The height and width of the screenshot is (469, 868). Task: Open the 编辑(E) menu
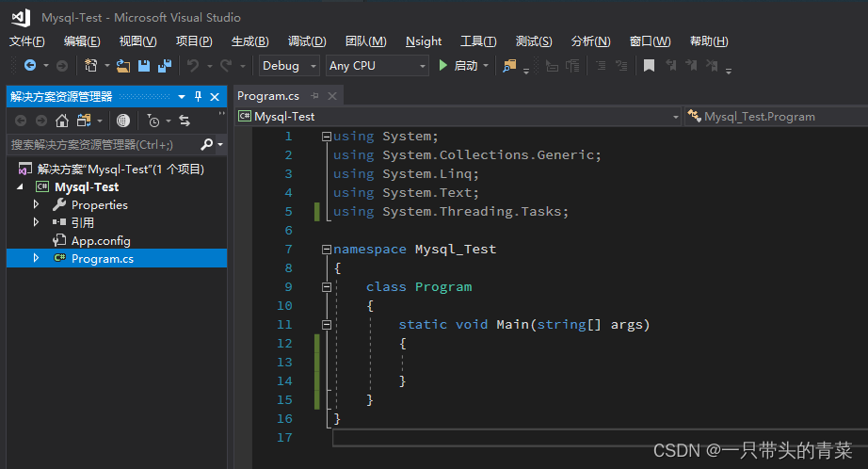[x=82, y=41]
